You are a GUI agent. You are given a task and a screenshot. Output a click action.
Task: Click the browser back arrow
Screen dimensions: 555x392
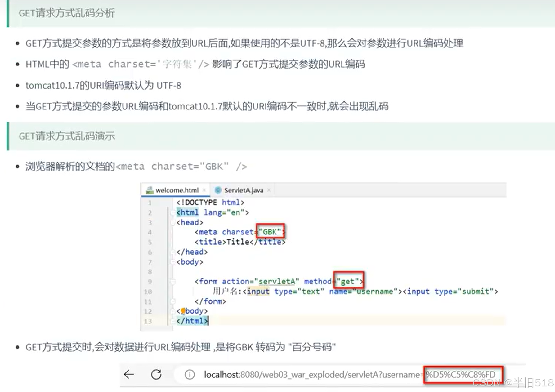pyautogui.click(x=129, y=375)
